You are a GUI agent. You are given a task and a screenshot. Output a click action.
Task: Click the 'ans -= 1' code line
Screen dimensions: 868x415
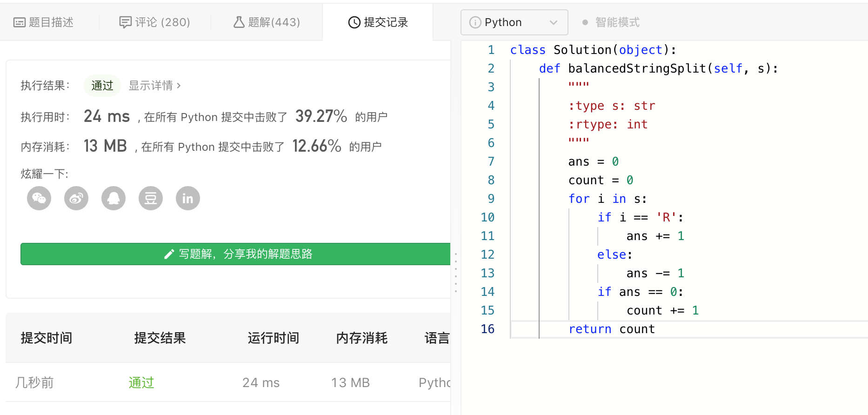[655, 273]
